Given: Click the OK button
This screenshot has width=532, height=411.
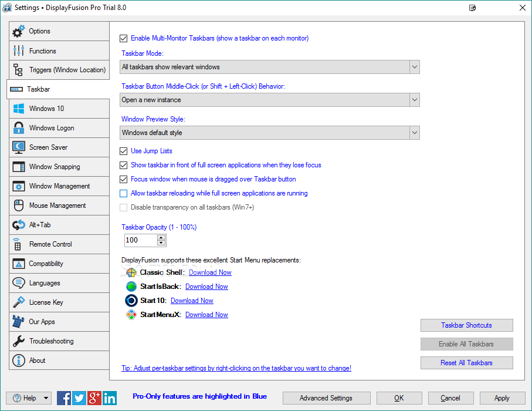Looking at the screenshot, I should tap(399, 398).
